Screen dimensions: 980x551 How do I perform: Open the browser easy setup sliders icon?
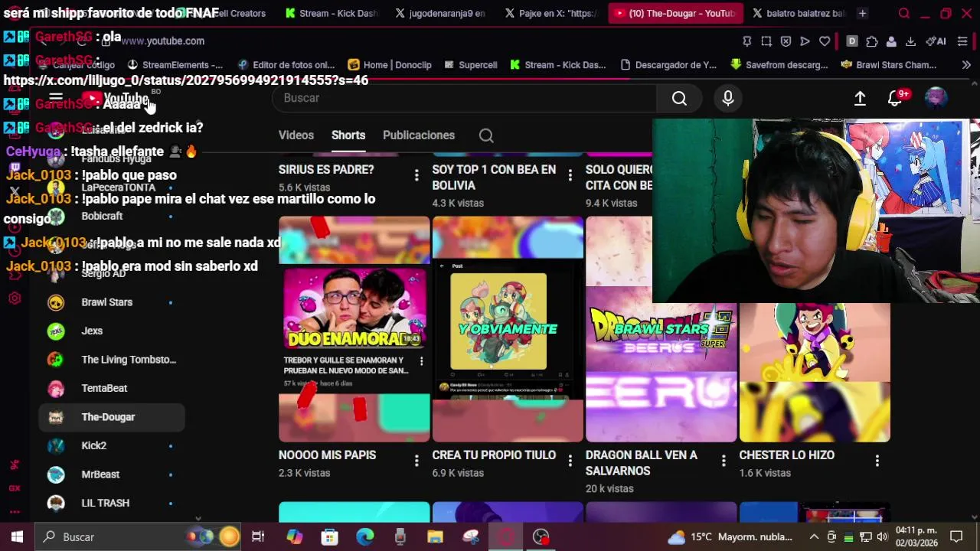point(962,41)
